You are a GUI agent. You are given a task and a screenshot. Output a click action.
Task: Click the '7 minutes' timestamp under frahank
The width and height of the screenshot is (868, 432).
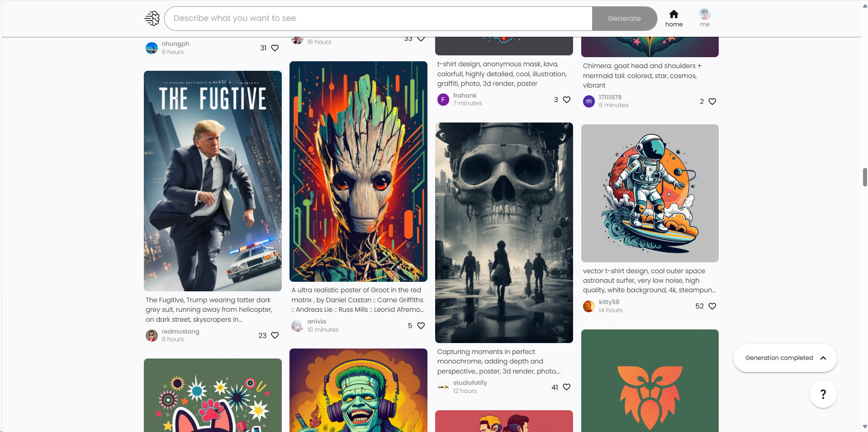[468, 103]
